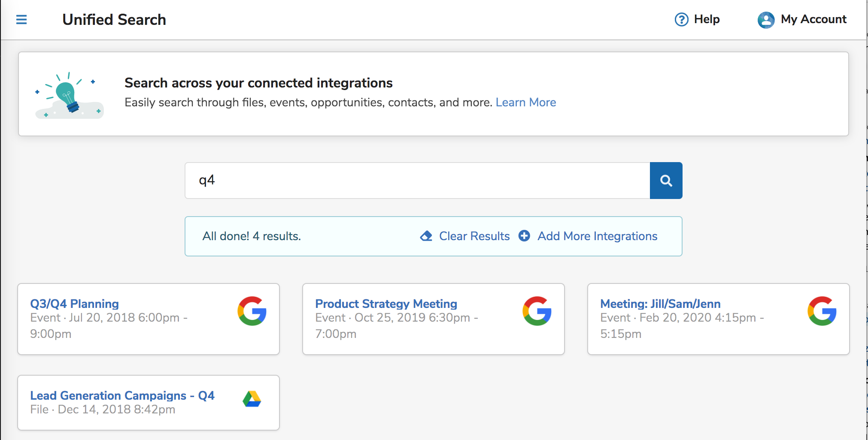The height and width of the screenshot is (440, 868).
Task: Open My Account menu
Action: point(813,19)
